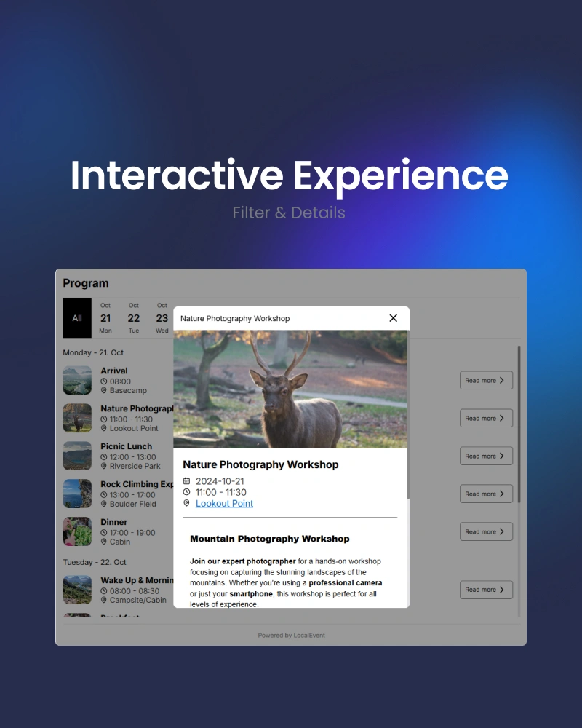Click the program list vertical scrollbar
The height and width of the screenshot is (728, 582).
click(x=519, y=424)
